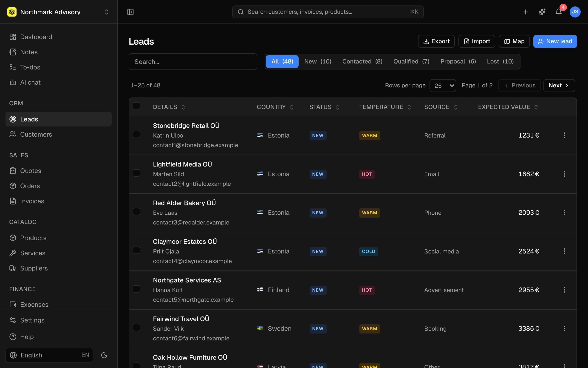The width and height of the screenshot is (588, 368).
Task: Click the Suppliers truck icon
Action: tap(13, 268)
